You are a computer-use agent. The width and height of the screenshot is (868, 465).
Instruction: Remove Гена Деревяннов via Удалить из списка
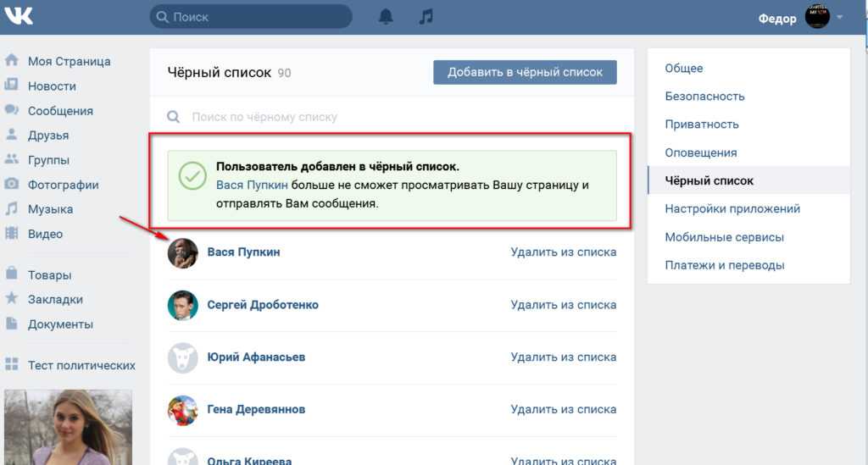(564, 410)
